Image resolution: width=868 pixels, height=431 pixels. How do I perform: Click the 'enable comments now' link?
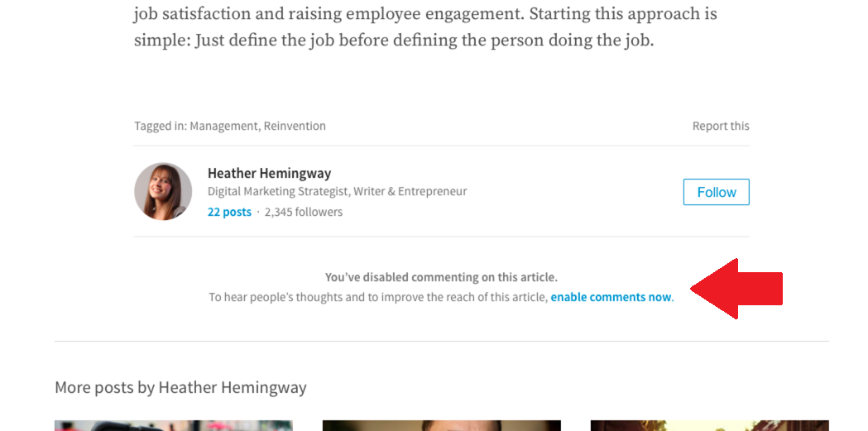(x=611, y=297)
